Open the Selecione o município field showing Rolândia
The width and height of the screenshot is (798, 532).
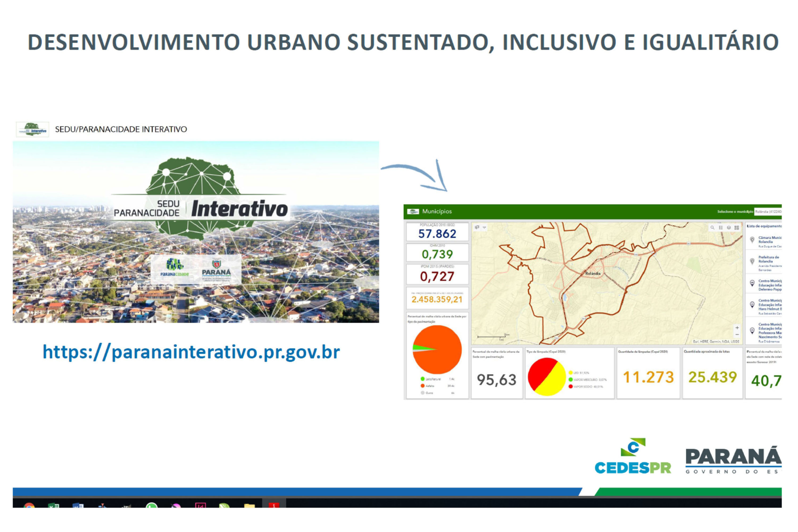(768, 211)
